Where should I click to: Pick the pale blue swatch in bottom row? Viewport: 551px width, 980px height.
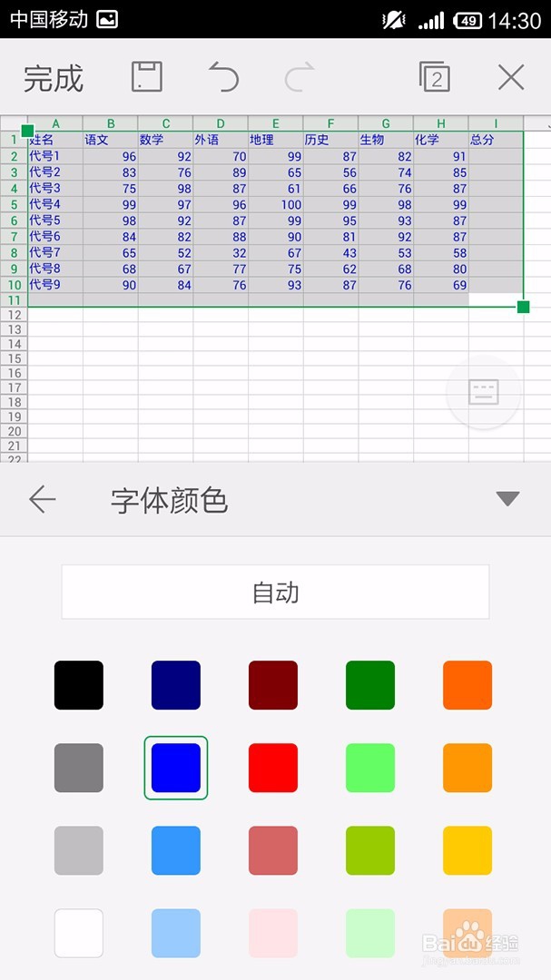[x=176, y=933]
